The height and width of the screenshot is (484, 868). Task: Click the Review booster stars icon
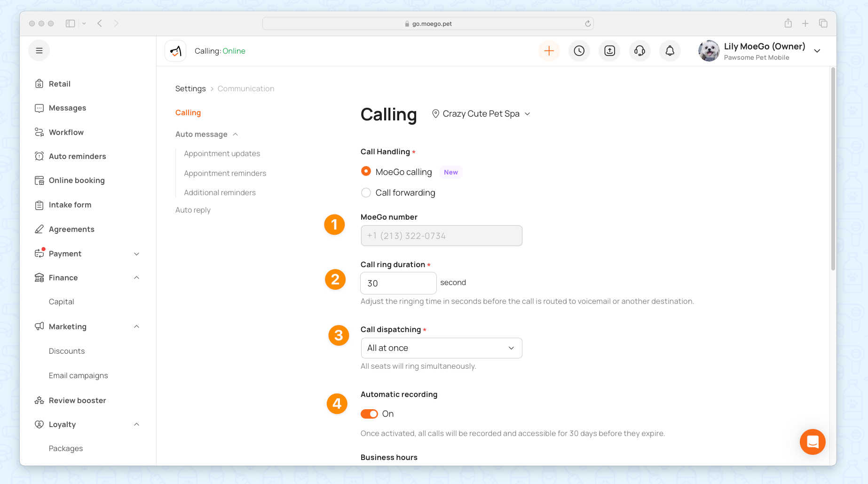39,400
